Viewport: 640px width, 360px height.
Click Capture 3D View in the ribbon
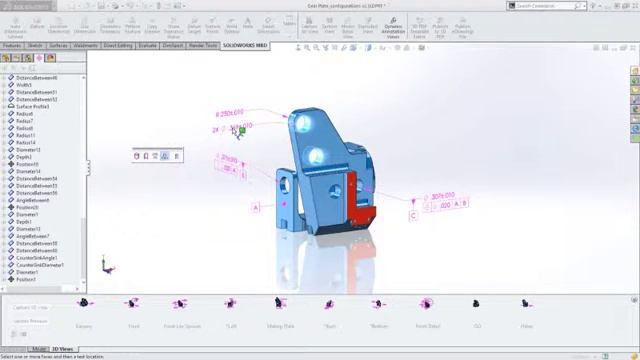(x=309, y=26)
